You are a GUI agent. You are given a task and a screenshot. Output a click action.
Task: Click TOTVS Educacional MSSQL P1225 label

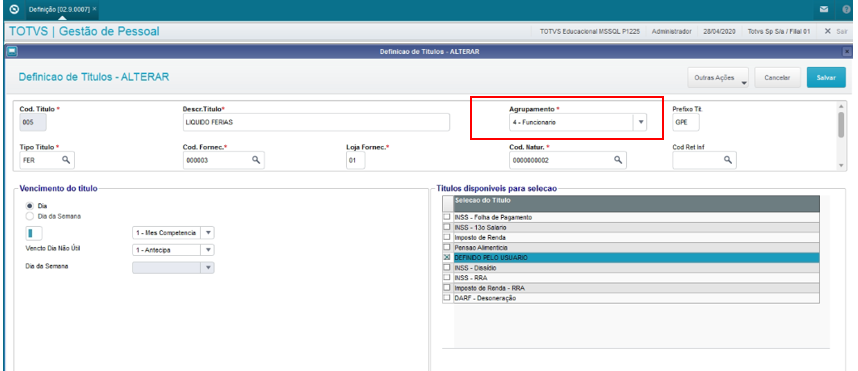pos(590,32)
